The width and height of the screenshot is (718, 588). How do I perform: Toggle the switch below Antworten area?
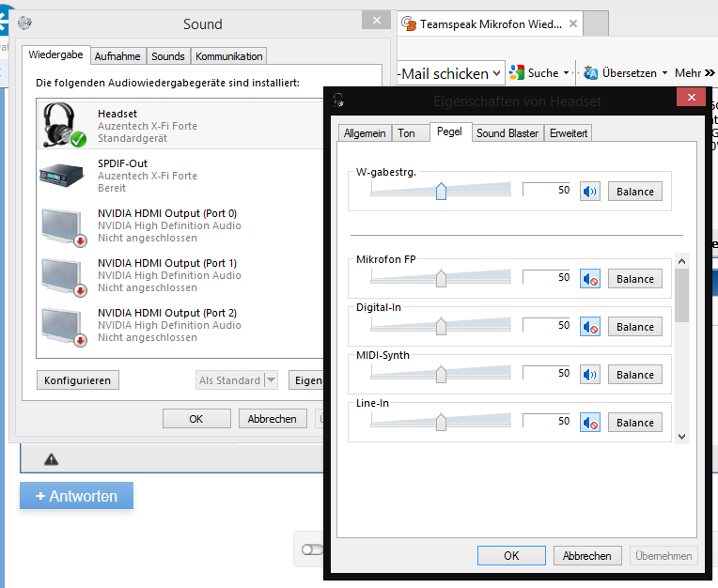point(312,549)
